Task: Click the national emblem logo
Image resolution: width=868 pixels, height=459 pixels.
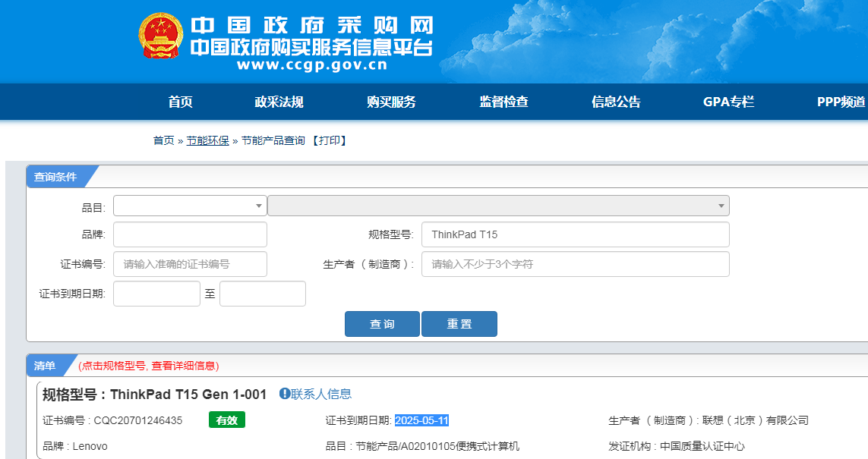Action: coord(160,36)
